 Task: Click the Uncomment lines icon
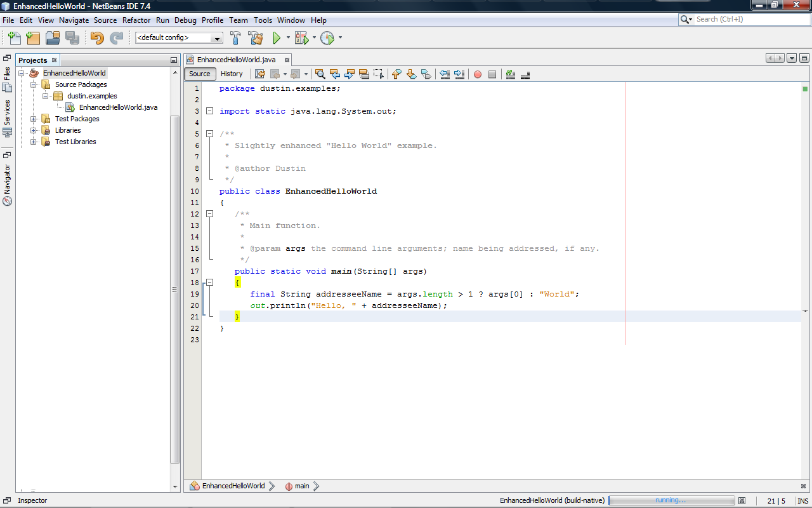click(525, 74)
